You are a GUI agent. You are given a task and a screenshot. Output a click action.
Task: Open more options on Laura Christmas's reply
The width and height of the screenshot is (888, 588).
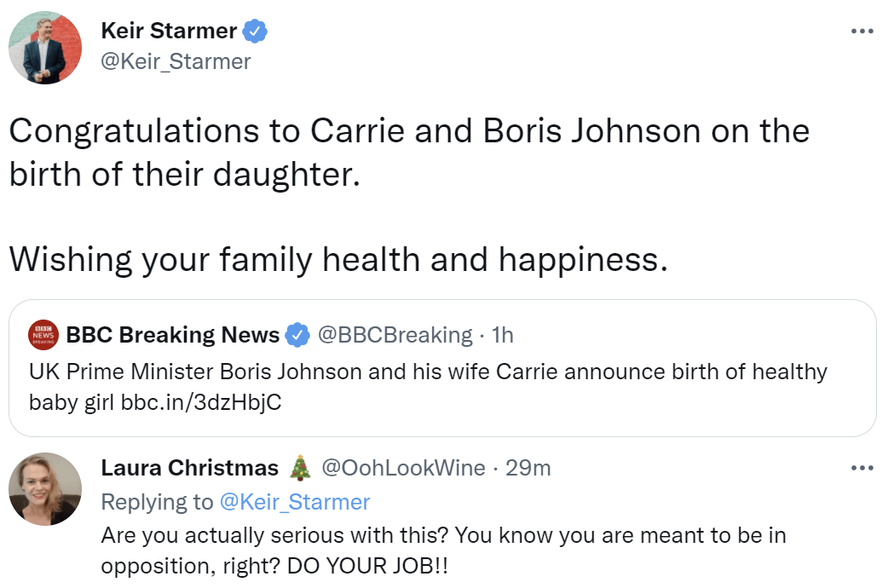click(862, 468)
